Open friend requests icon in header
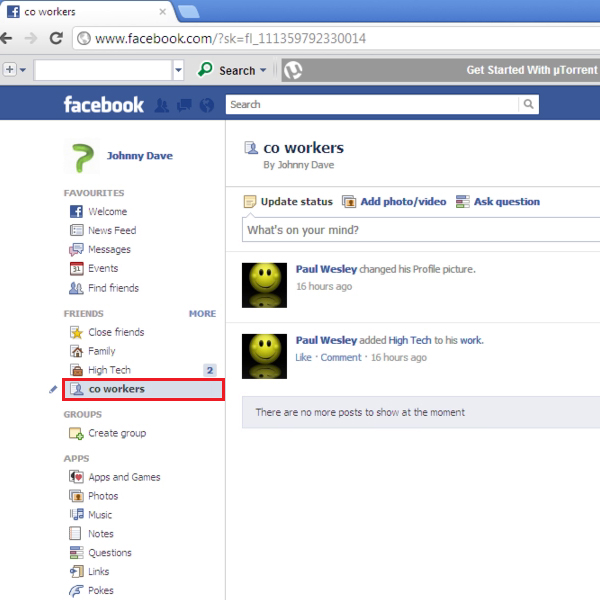 161,105
